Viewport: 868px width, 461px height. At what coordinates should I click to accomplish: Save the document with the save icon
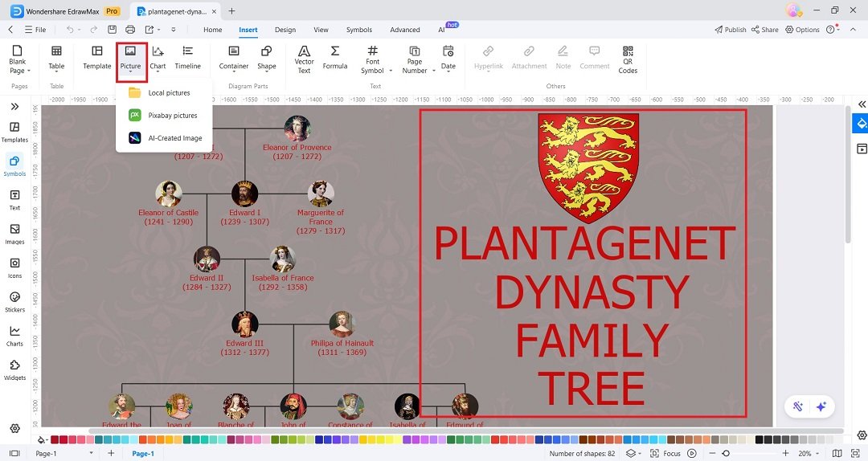(x=113, y=30)
